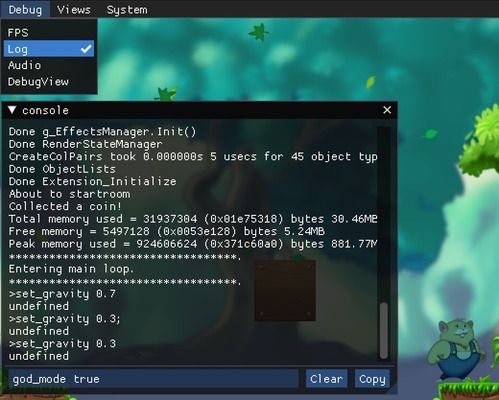Focus the god_mode command input field

(153, 379)
